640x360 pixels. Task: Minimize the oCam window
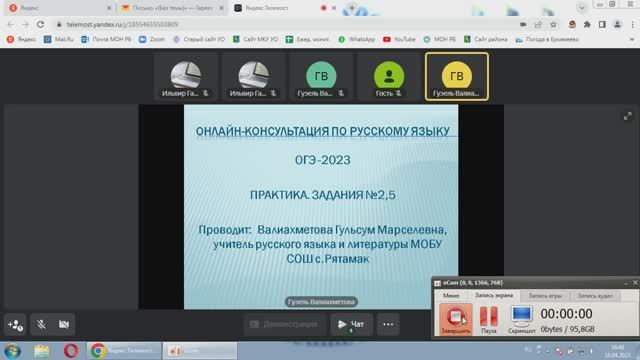626,283
